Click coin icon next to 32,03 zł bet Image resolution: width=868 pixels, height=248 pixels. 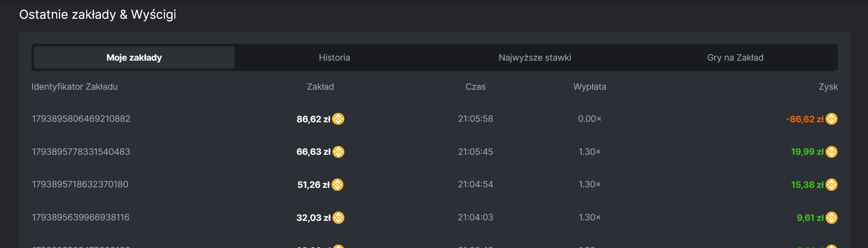(x=338, y=217)
